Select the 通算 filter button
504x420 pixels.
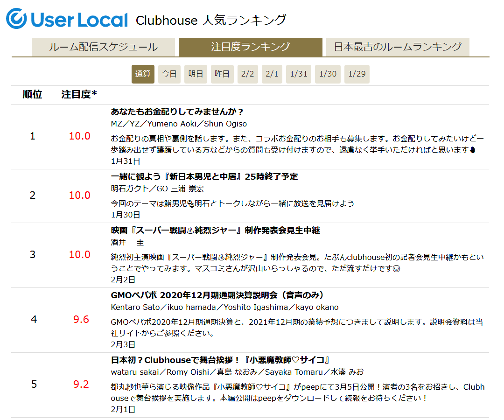click(143, 74)
